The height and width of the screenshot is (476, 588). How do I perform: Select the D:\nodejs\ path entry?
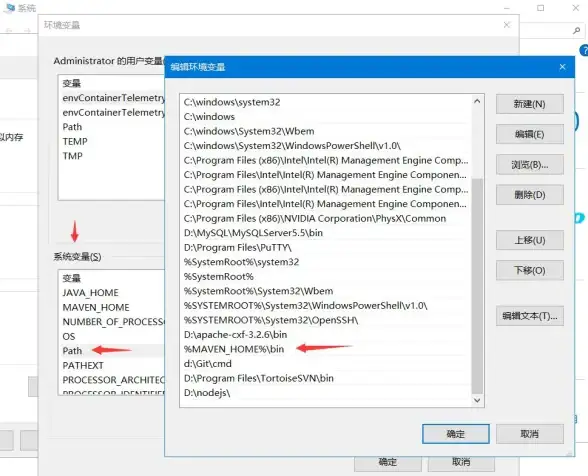(325, 393)
